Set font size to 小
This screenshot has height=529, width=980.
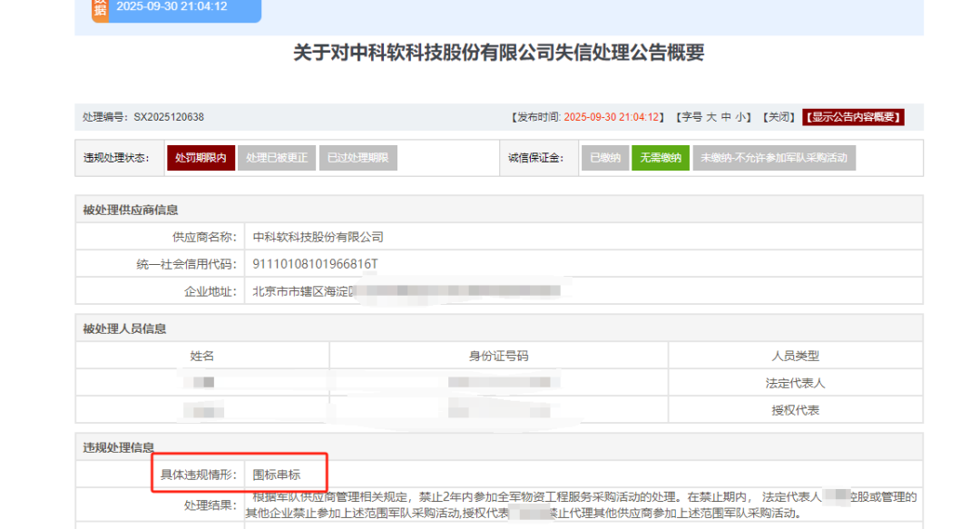[740, 117]
